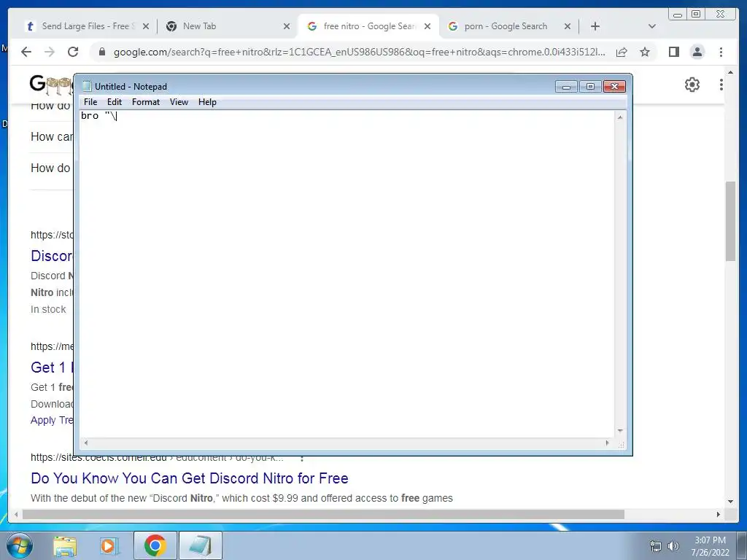Open Windows Media Player from taskbar
This screenshot has width=747, height=560.
tap(109, 545)
